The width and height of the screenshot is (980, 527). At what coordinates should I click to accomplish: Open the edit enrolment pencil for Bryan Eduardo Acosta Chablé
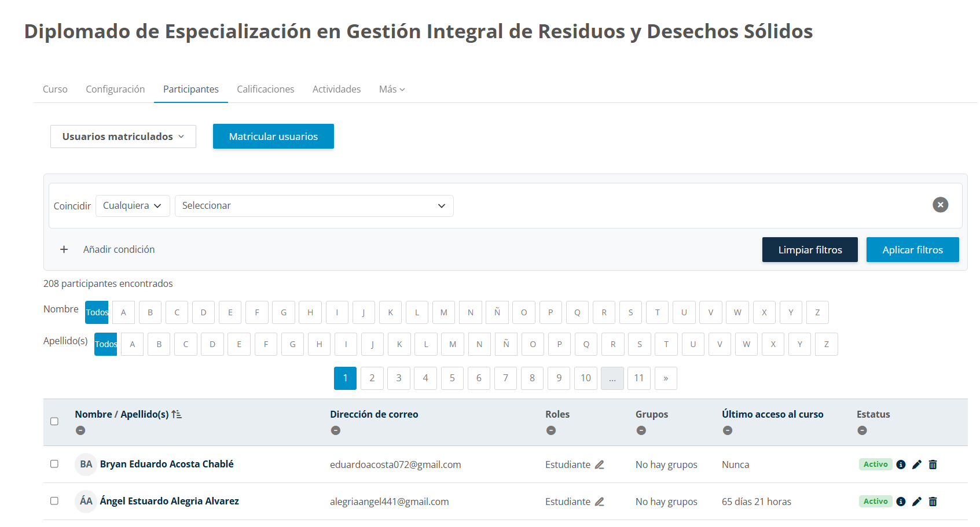click(x=917, y=465)
